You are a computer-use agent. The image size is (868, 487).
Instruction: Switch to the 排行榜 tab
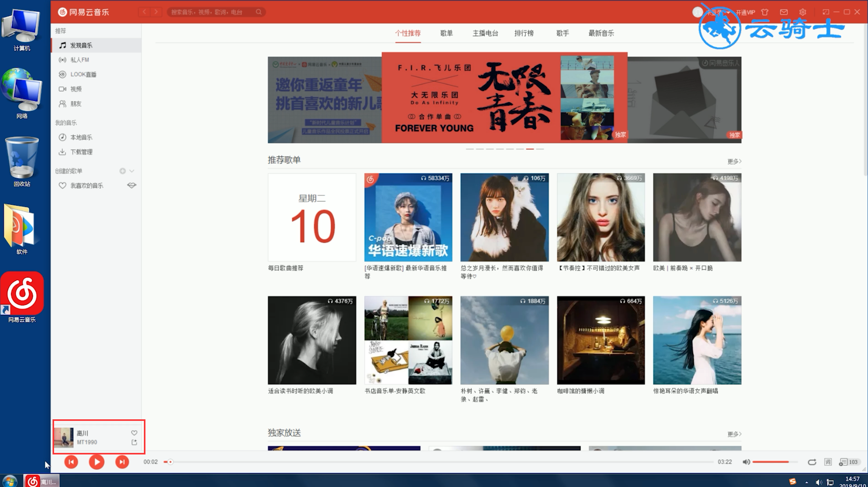click(x=525, y=33)
